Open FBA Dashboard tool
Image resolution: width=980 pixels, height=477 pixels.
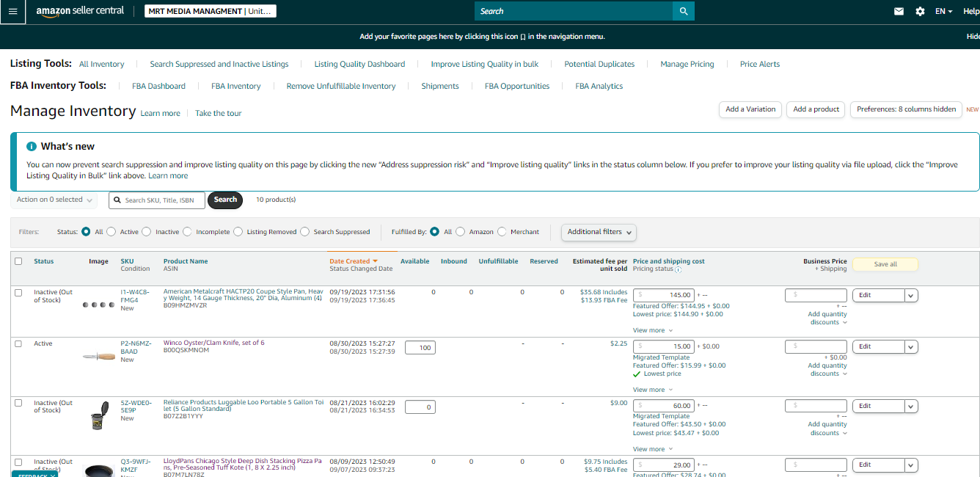tap(158, 86)
